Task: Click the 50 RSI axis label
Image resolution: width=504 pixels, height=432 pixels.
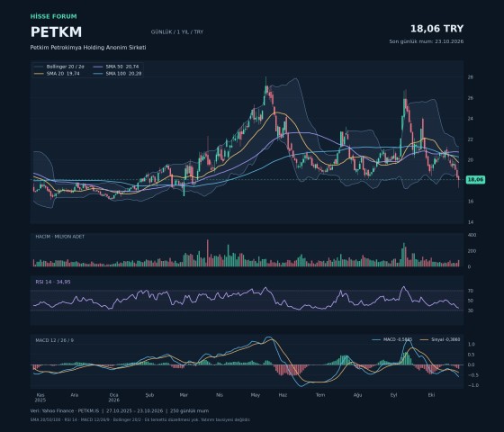Action: point(471,301)
